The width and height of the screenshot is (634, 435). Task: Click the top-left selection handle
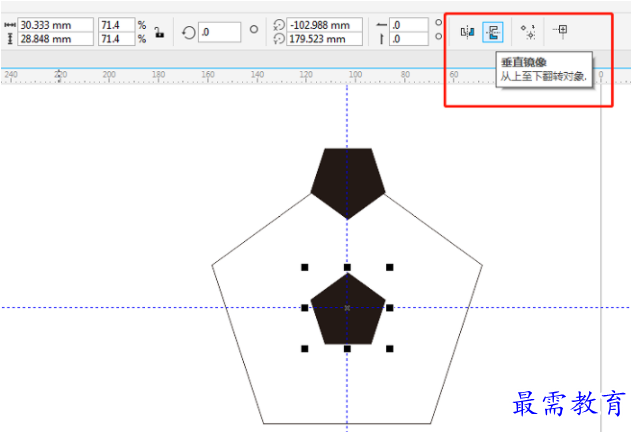click(x=305, y=267)
